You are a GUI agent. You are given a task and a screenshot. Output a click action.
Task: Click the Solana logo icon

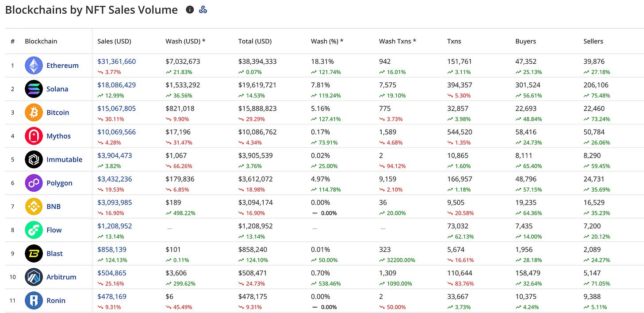coord(34,89)
